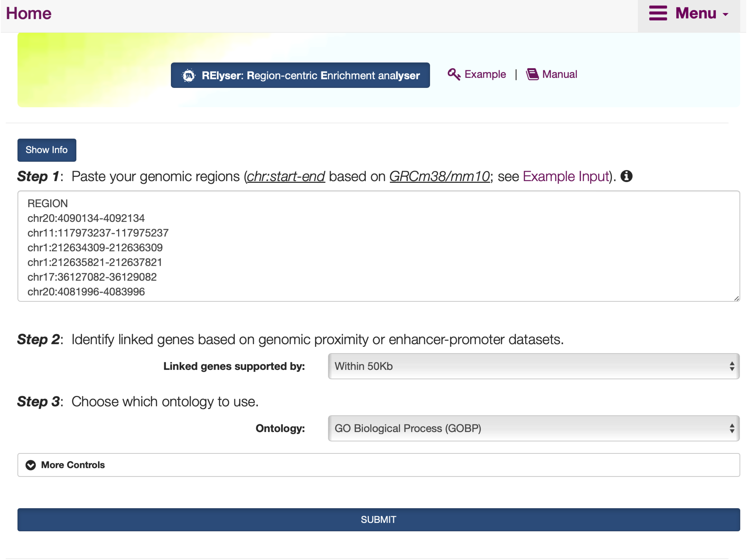Click the Example key icon
Screen dimensions: 747x560
(454, 74)
